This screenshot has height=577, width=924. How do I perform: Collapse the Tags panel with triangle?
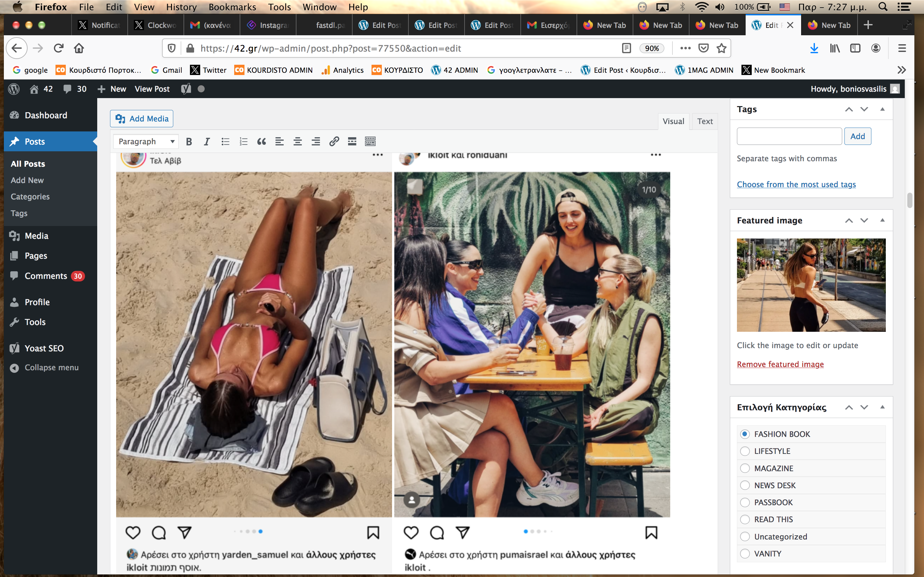click(x=882, y=109)
